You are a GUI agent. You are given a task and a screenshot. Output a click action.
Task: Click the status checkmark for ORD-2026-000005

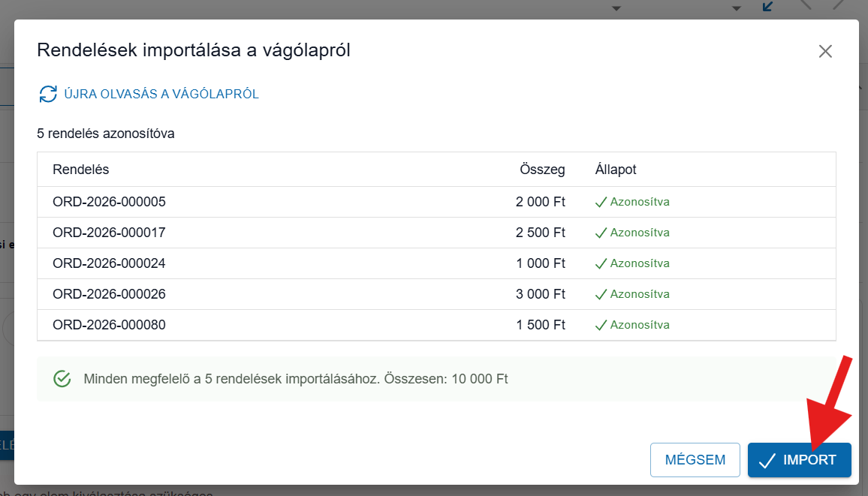[601, 202]
